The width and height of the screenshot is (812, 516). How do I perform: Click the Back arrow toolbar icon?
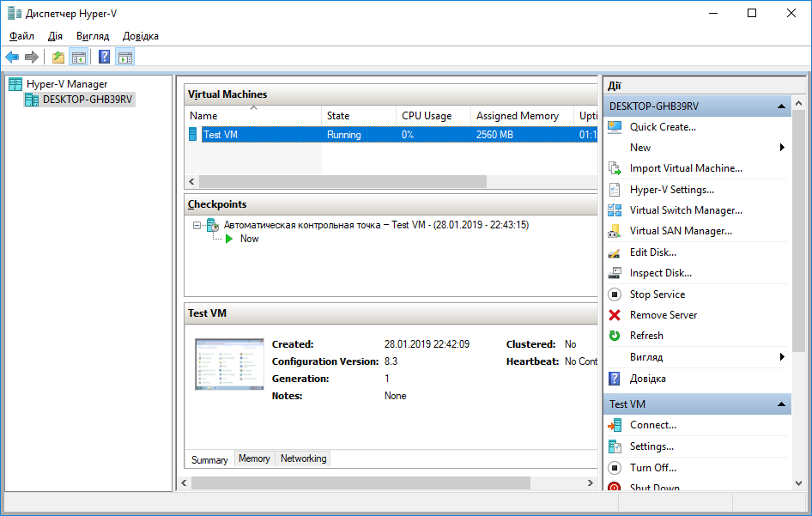click(x=12, y=57)
